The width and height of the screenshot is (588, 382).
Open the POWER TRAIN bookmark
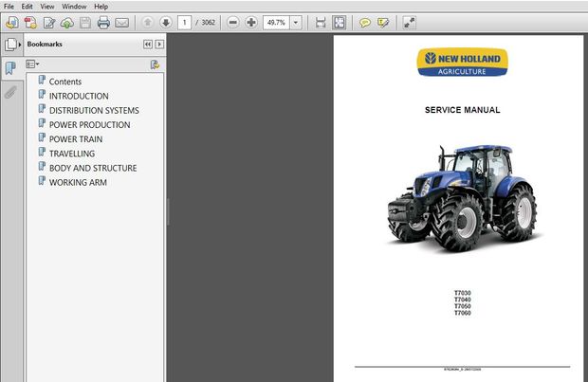click(76, 139)
